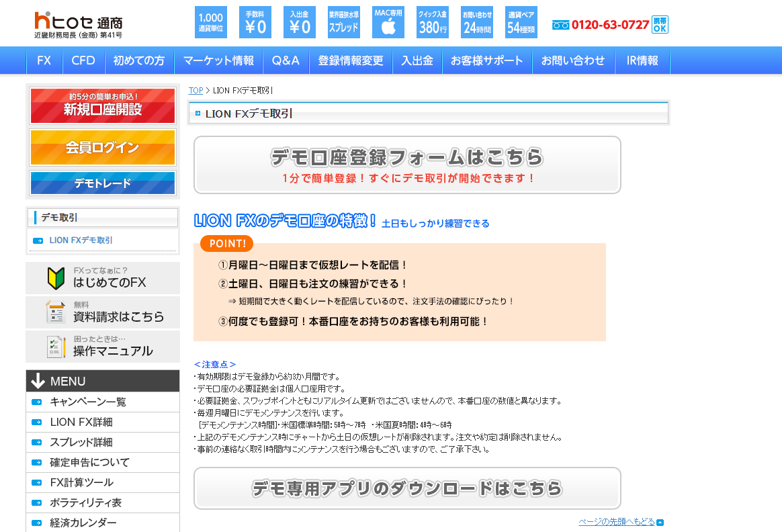Click the MAC専用 Apple badge icon
Screen dimensions: 782x532
388,22
